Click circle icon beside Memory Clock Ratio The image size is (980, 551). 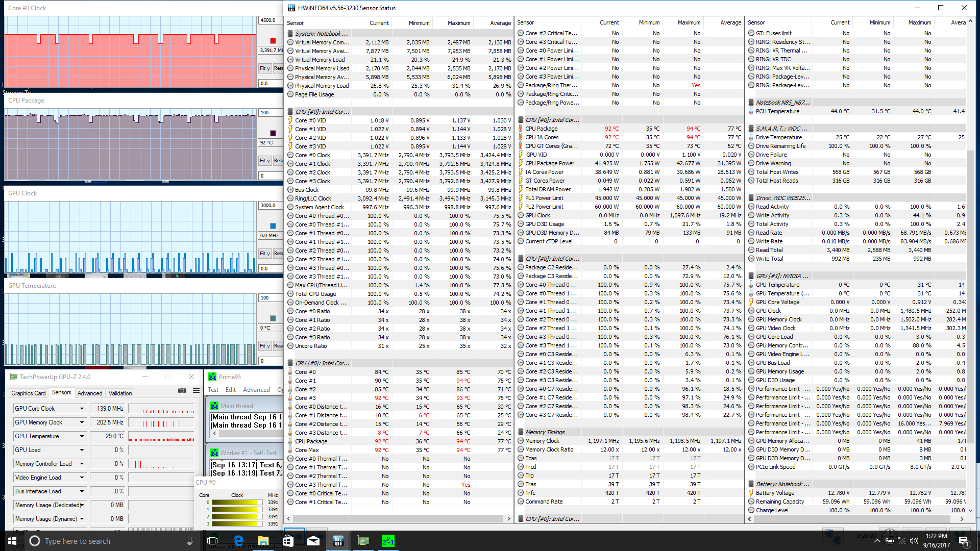point(521,449)
